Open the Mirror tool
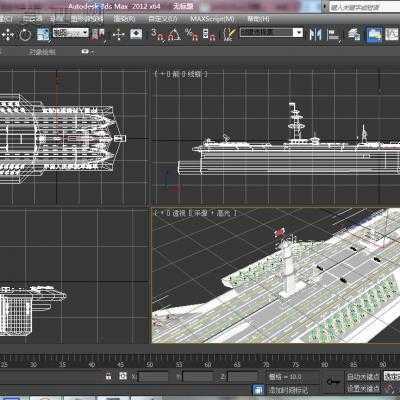Image resolution: width=400 pixels, height=400 pixels. pos(315,34)
